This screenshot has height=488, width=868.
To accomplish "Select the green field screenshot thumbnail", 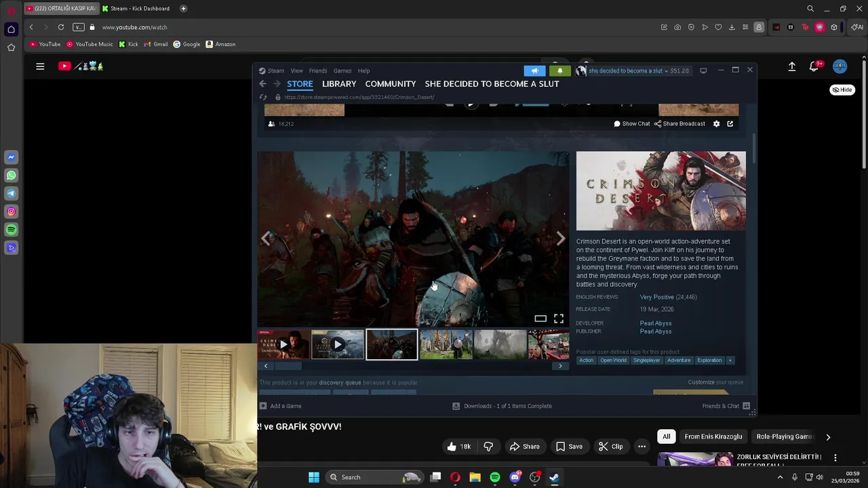I will (x=446, y=344).
